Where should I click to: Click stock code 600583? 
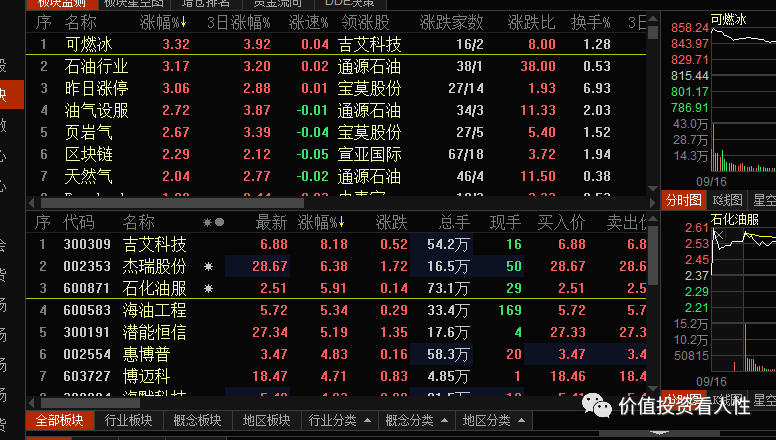click(87, 310)
